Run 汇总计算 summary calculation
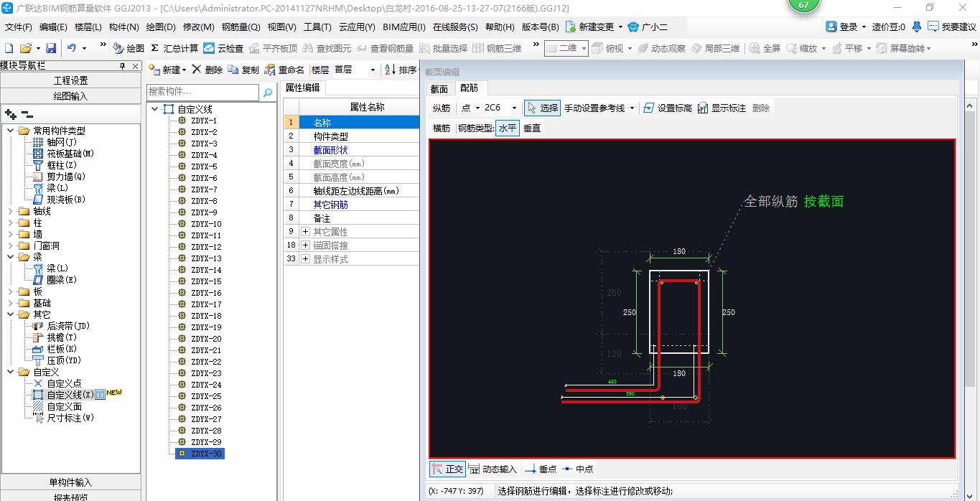The image size is (980, 501). pyautogui.click(x=174, y=48)
